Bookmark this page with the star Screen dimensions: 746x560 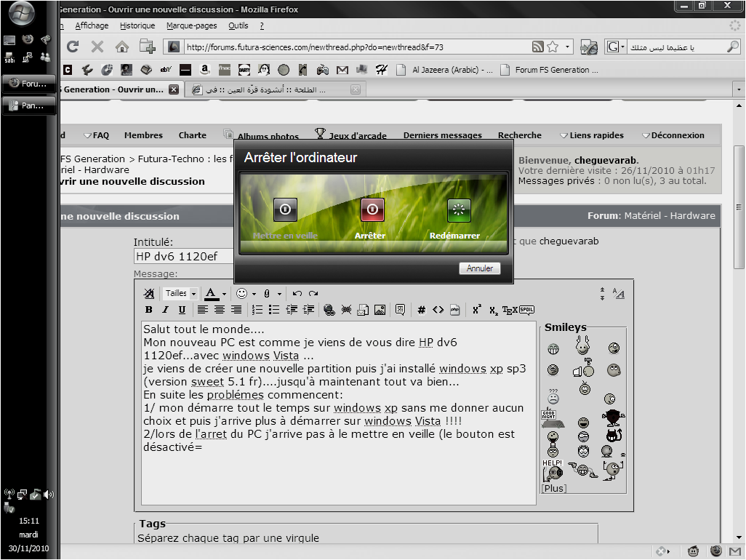(553, 47)
